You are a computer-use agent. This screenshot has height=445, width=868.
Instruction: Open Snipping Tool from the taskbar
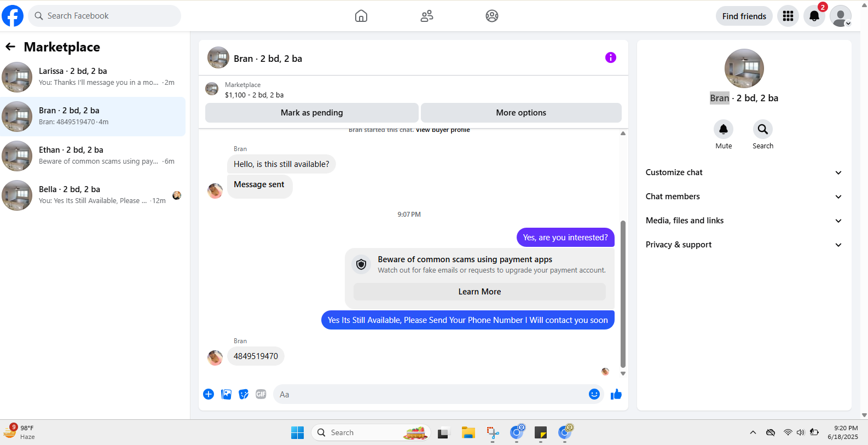(493, 432)
